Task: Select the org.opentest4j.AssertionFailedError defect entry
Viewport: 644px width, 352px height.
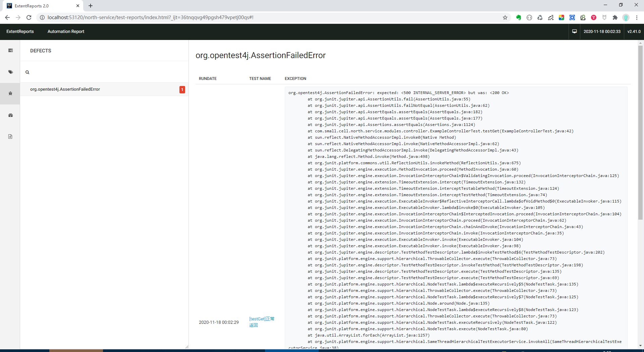Action: coord(65,89)
